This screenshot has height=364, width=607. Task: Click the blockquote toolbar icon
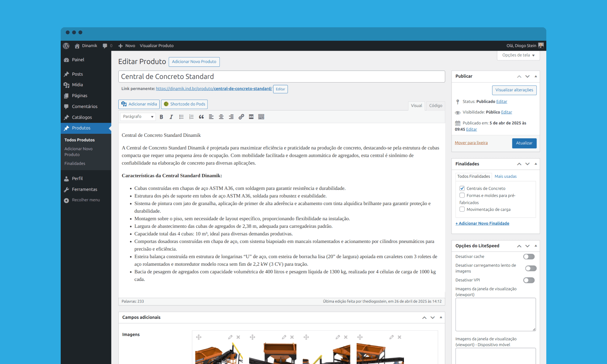(201, 117)
